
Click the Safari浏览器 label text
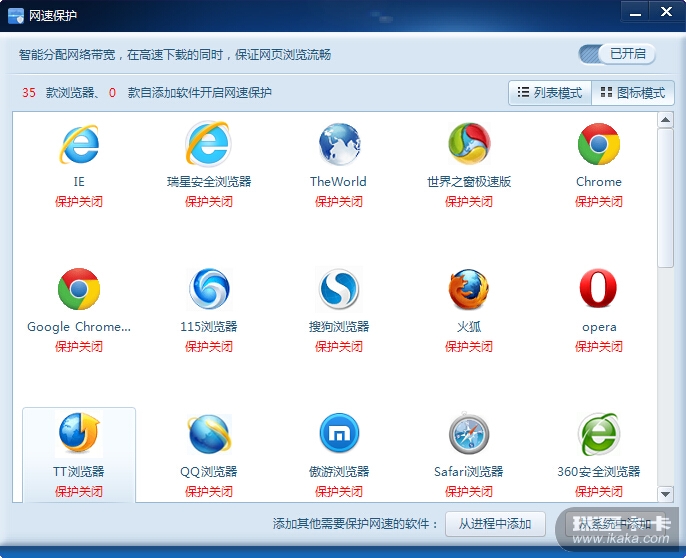tap(469, 471)
